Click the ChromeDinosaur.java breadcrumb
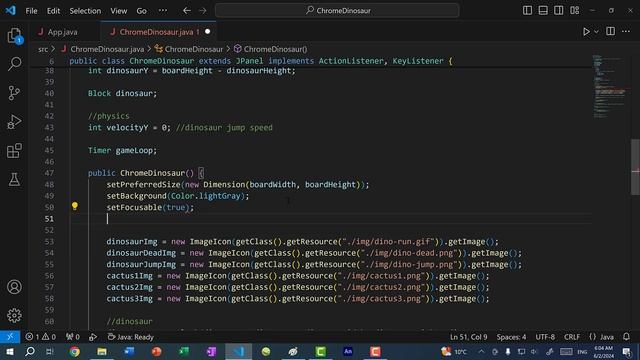 coord(102,49)
